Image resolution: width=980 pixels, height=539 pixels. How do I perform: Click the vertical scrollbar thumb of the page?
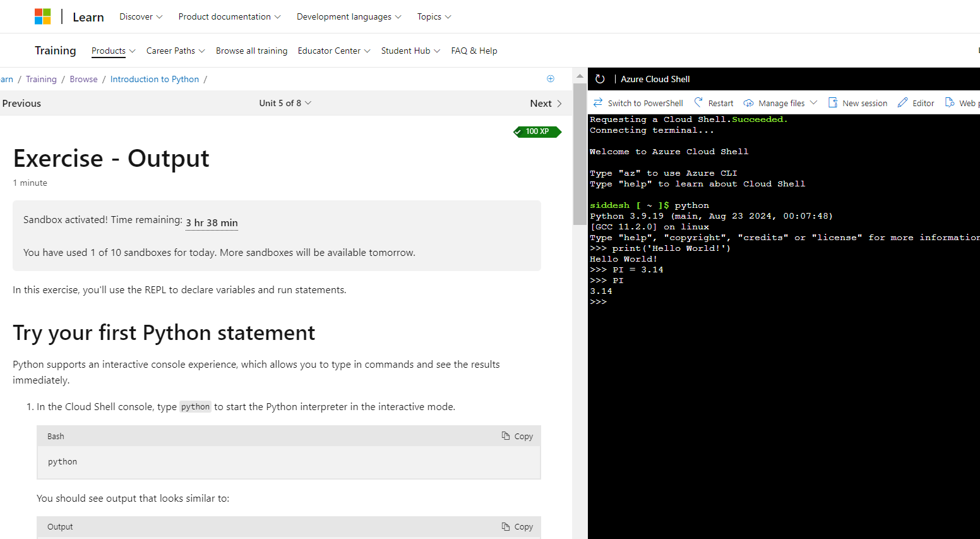click(x=580, y=154)
